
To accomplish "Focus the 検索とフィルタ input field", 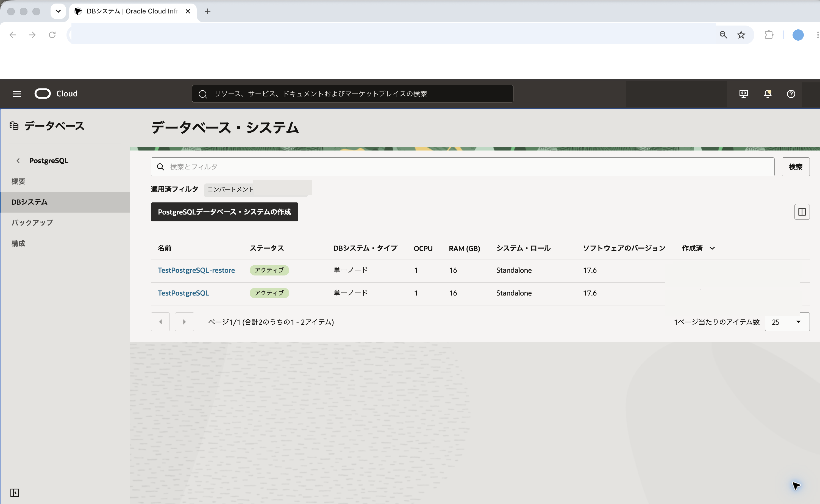I will pos(462,167).
